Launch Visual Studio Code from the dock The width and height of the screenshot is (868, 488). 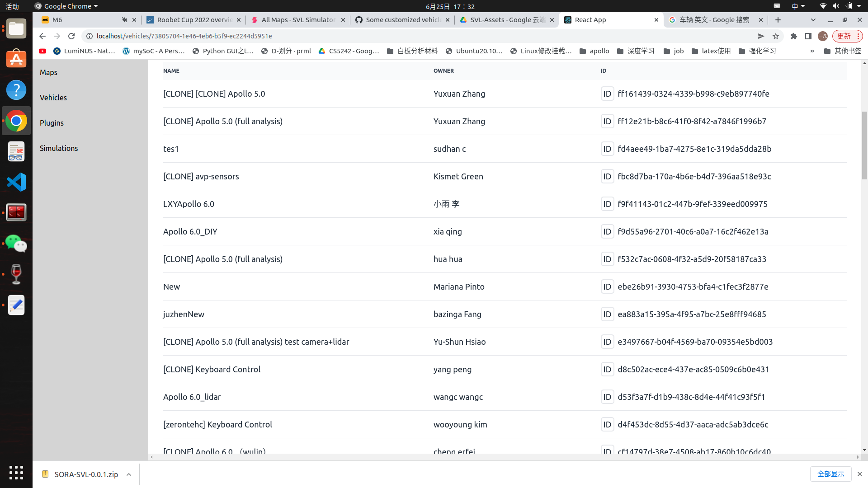click(x=16, y=182)
